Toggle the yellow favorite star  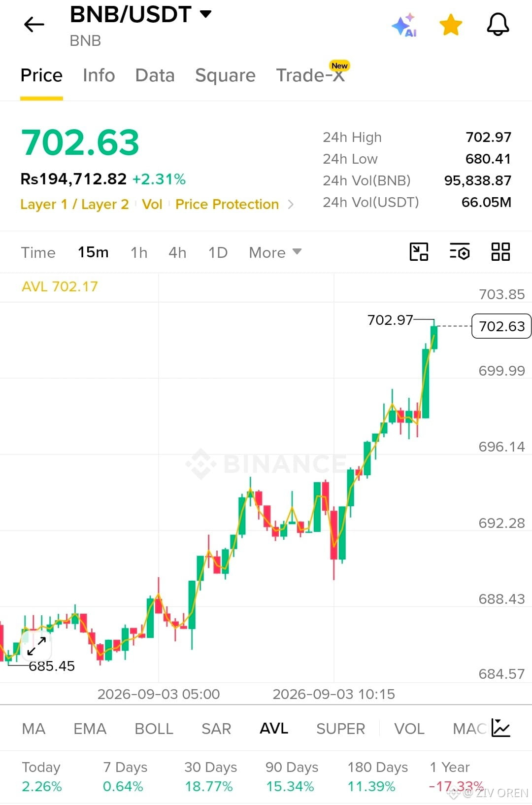[x=451, y=25]
